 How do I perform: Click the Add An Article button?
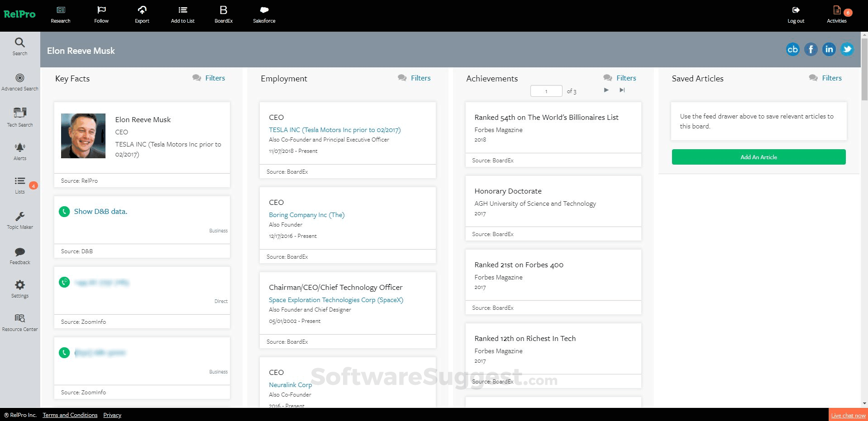(758, 157)
